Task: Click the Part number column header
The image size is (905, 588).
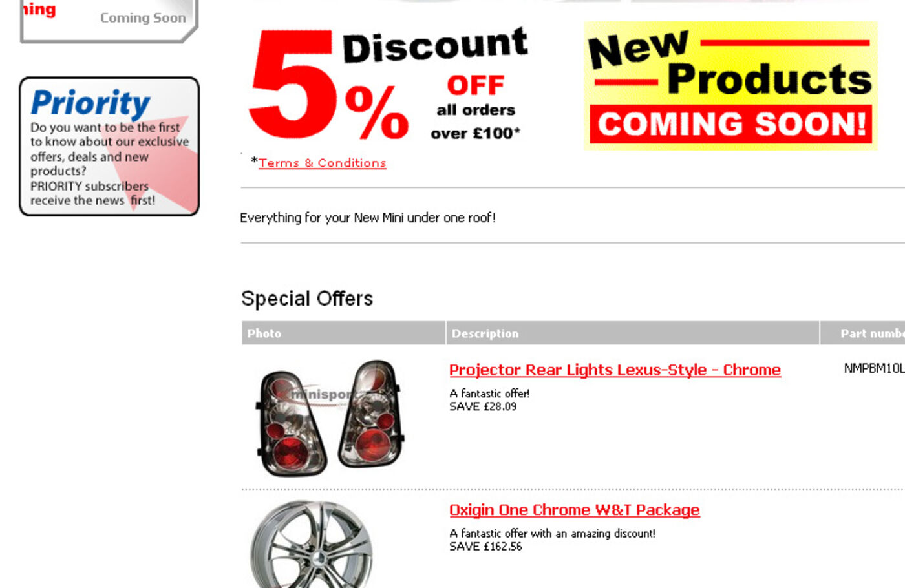Action: pyautogui.click(x=863, y=333)
